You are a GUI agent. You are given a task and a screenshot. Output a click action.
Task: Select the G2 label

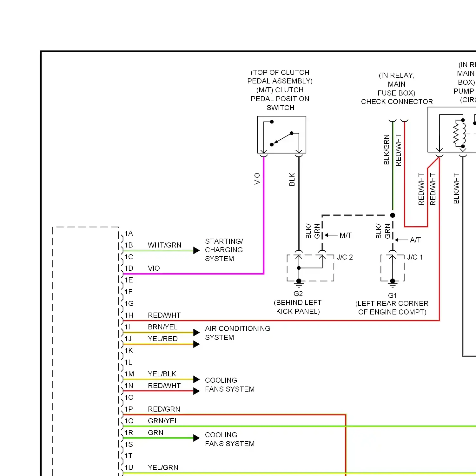[298, 294]
